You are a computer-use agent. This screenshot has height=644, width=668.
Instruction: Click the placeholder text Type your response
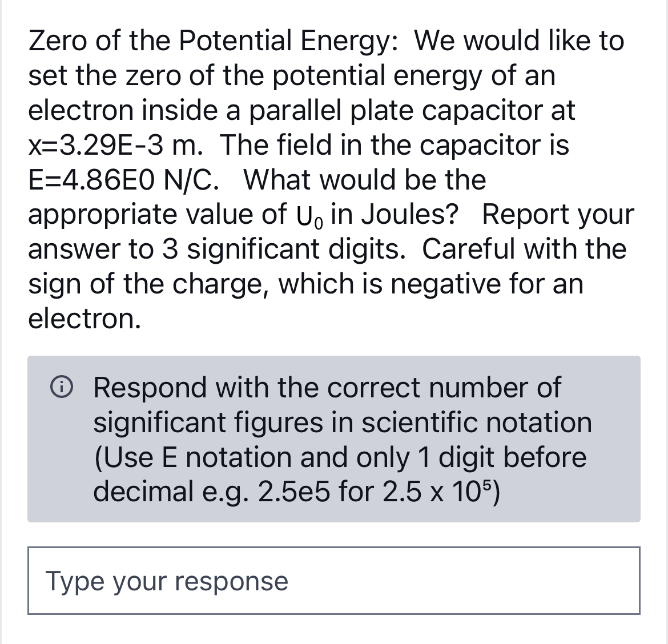point(167,581)
